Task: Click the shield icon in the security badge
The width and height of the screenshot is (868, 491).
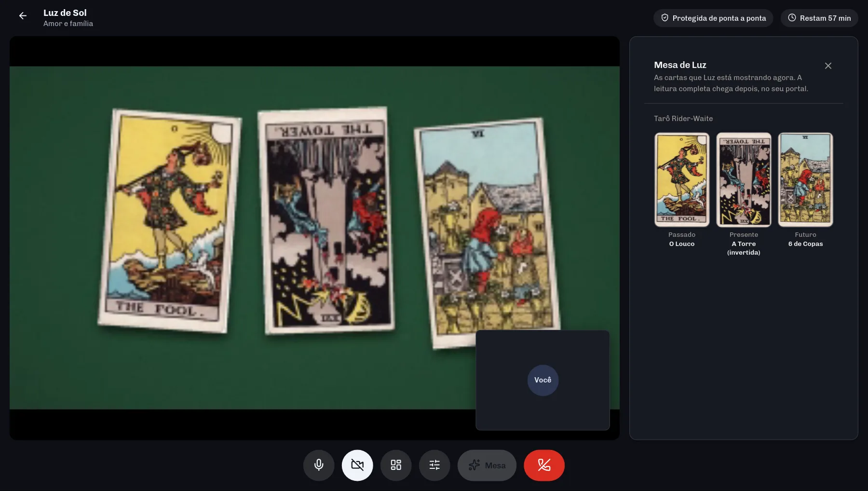Action: click(x=665, y=18)
